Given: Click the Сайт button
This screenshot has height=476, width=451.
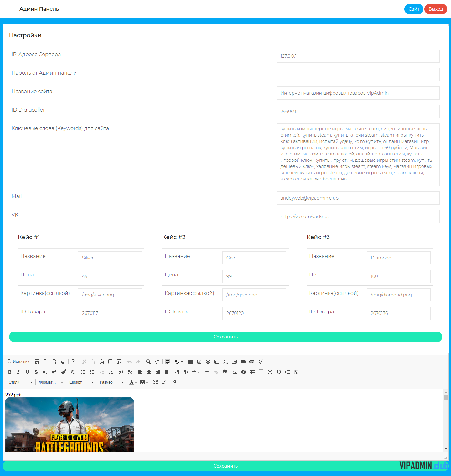Looking at the screenshot, I should (x=414, y=9).
